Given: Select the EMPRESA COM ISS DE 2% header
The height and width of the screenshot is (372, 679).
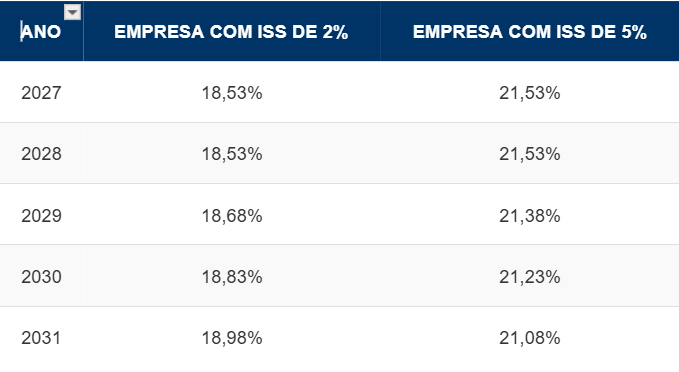Looking at the screenshot, I should tap(231, 32).
